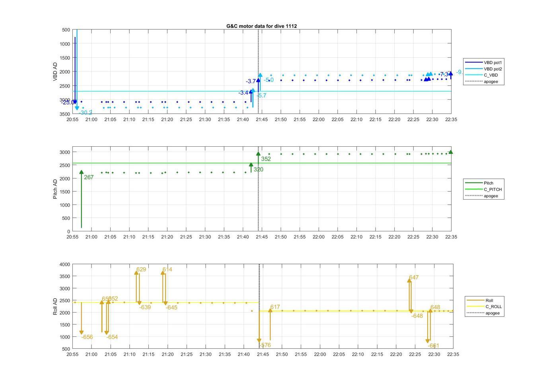This screenshot has width=557, height=392.
Task: Click the '352' annotation in Pitch plot
Action: (x=266, y=159)
